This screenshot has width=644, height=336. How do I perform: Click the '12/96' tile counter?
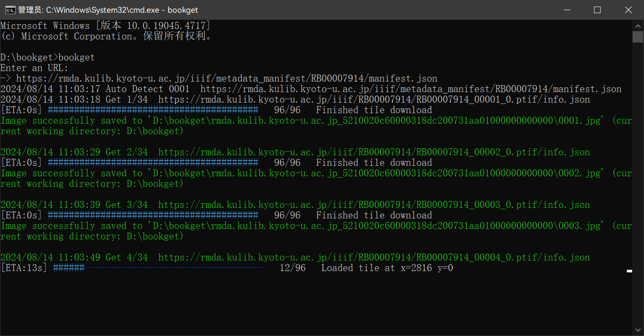tap(293, 268)
